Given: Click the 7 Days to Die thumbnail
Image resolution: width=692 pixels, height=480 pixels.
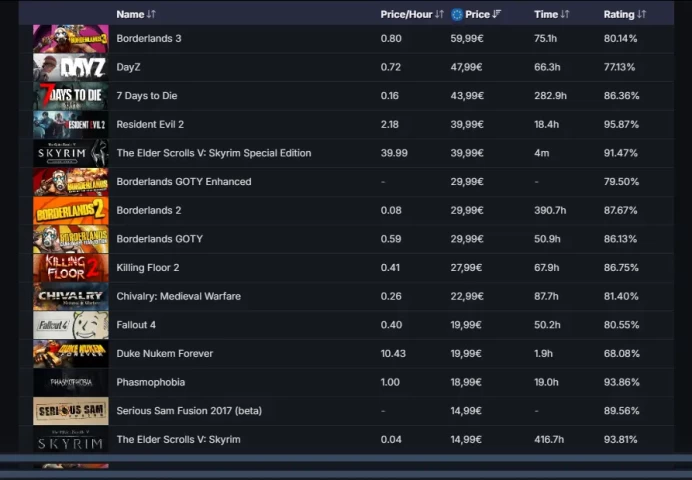Looking at the screenshot, I should click(x=71, y=96).
